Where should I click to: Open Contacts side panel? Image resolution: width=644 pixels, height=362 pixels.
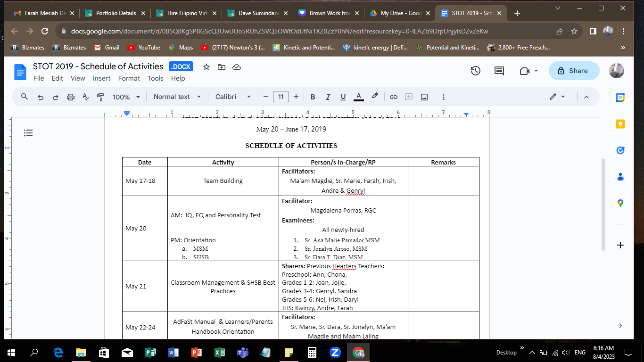620,177
